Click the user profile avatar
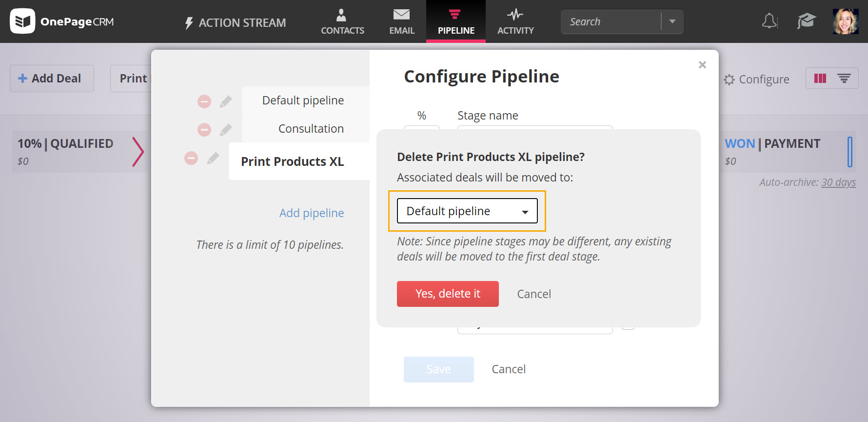Image resolution: width=868 pixels, height=422 pixels. pyautogui.click(x=846, y=21)
